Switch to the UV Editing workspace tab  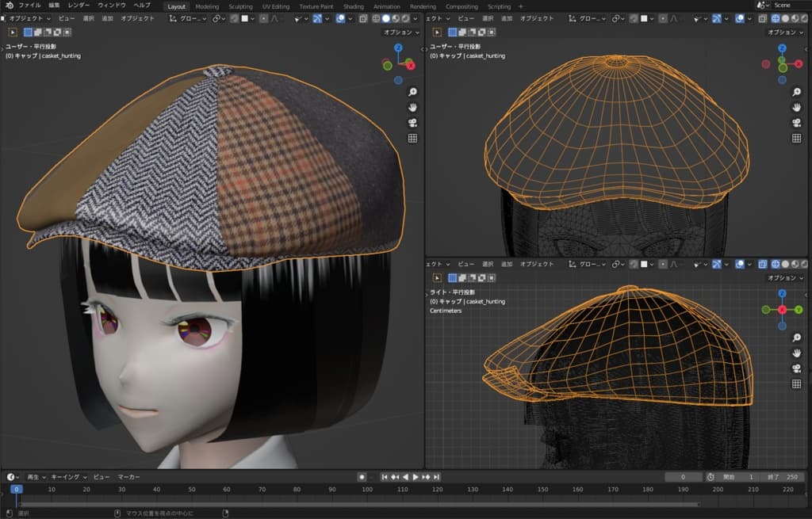click(276, 6)
